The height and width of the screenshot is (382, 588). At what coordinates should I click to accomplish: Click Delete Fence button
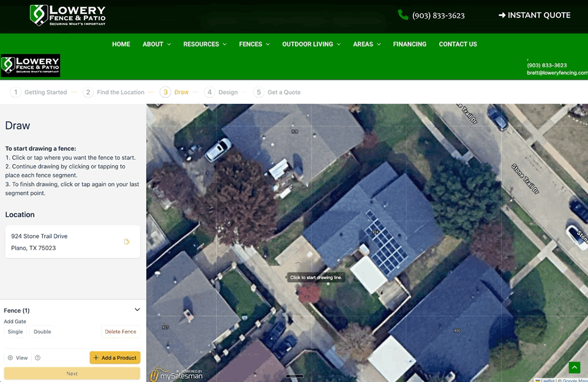120,332
